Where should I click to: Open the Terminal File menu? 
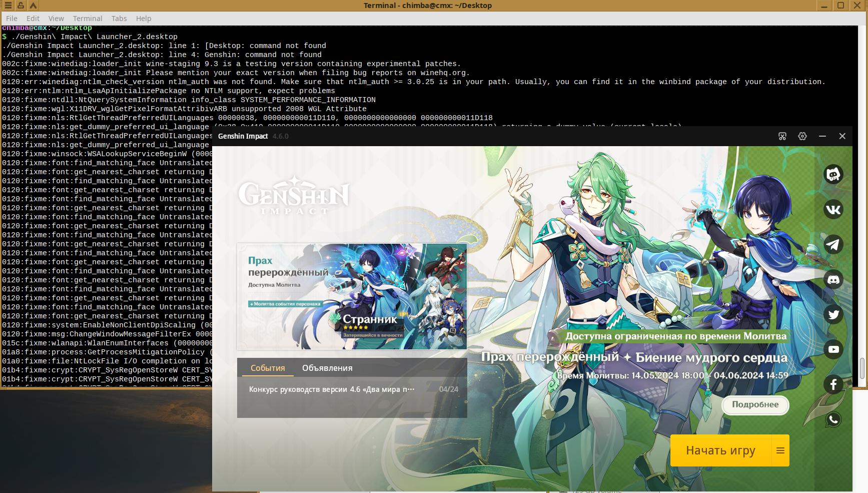click(x=12, y=19)
